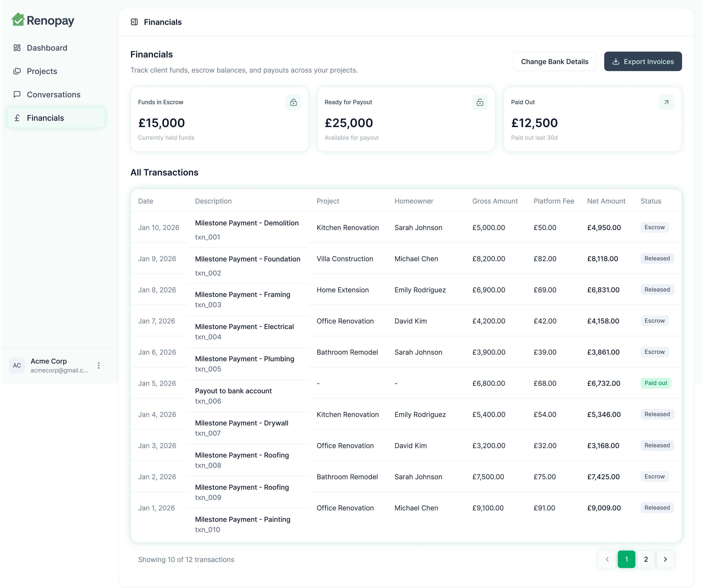Click Milestone Payment - Plumbing transaction
Screen dimensions: 702x588
click(x=245, y=359)
